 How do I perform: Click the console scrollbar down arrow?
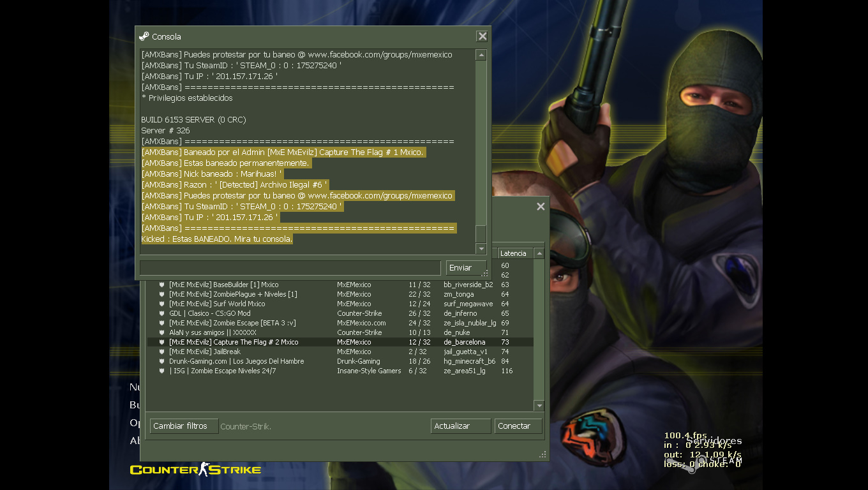[481, 249]
